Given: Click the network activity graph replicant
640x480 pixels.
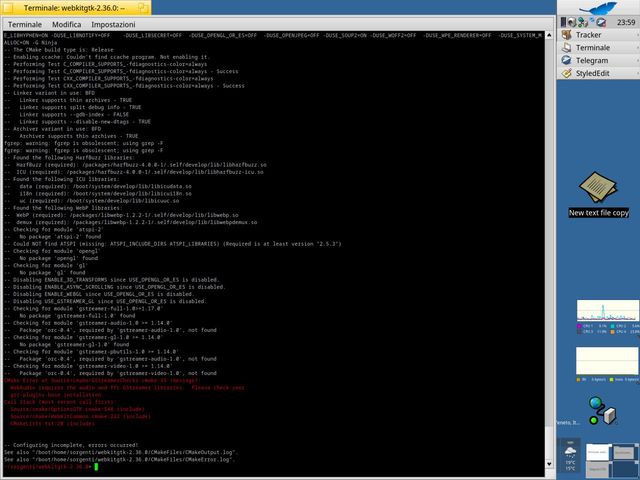Looking at the screenshot, I should (608, 364).
